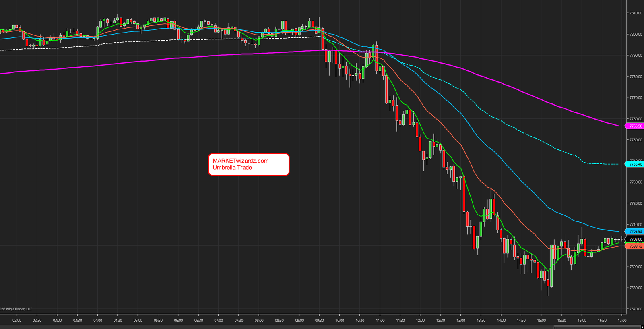Click the horizontal chart scrollbar thumb

tap(597, 327)
